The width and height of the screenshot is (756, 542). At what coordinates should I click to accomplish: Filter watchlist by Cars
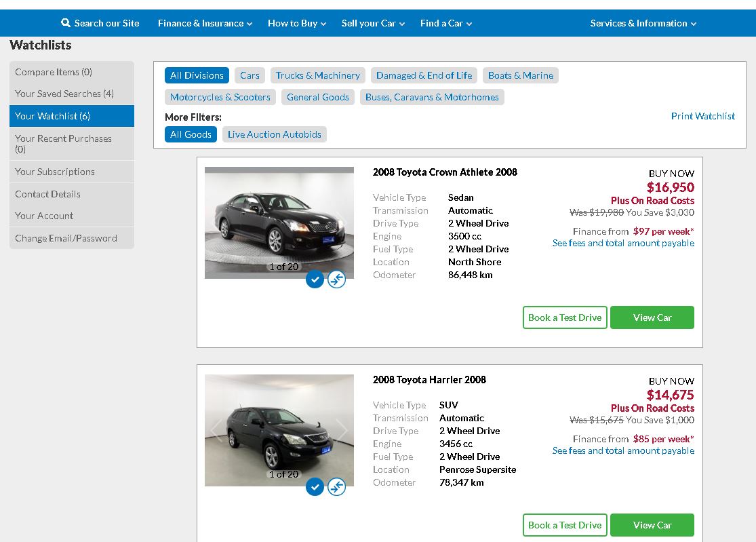250,75
